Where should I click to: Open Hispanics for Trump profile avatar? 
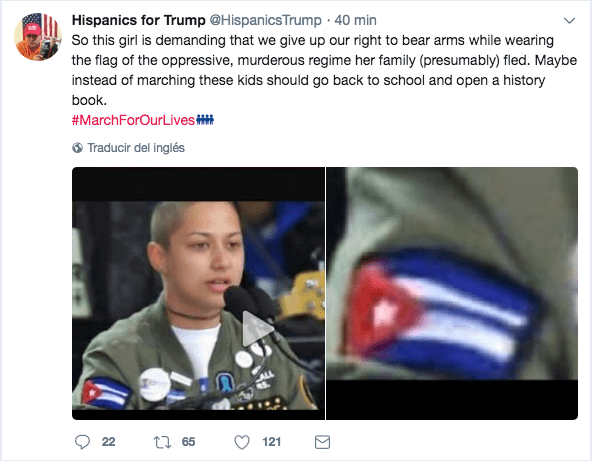[38, 37]
